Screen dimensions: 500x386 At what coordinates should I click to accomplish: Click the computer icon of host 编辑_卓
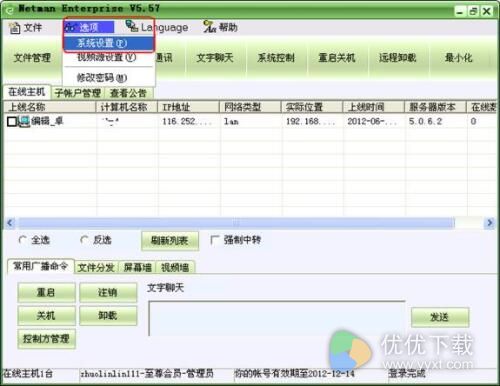[x=24, y=122]
